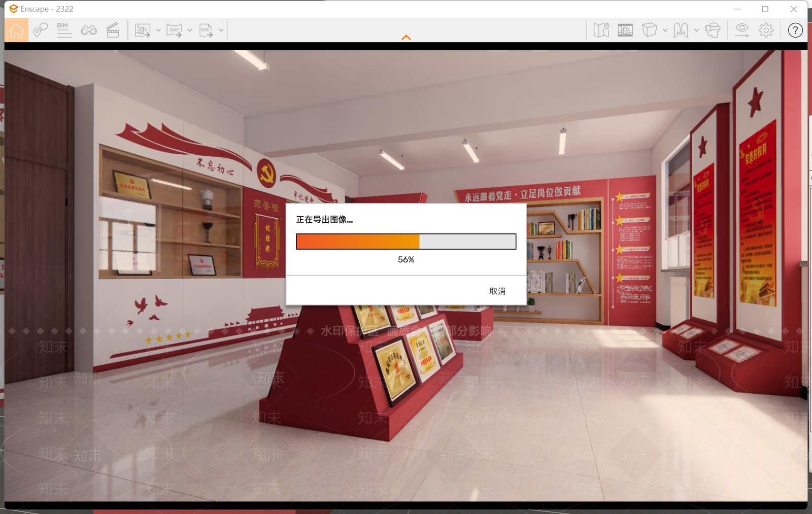Click the 360° panorama export icon
Image resolution: width=812 pixels, height=514 pixels.
174,30
